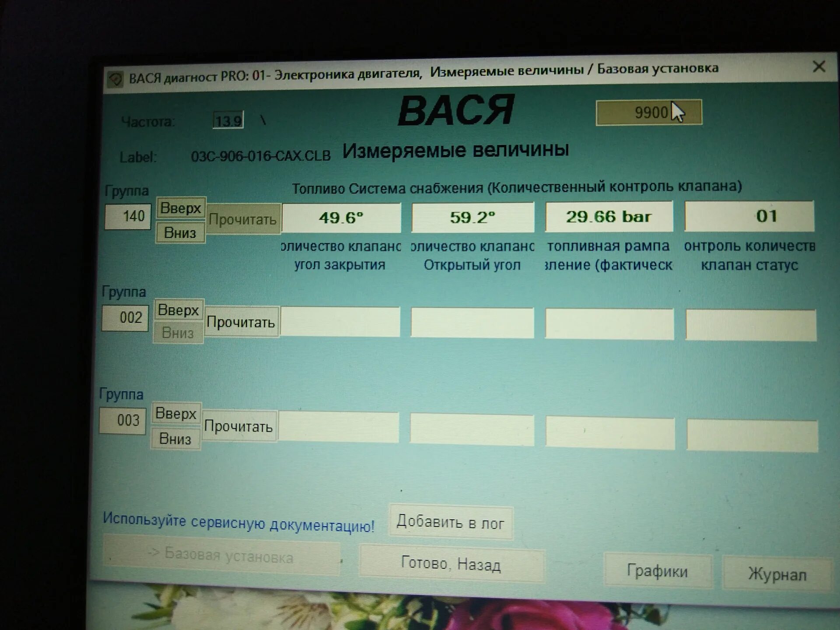The image size is (840, 630).
Task: Close the measuring values window
Action: tap(819, 67)
